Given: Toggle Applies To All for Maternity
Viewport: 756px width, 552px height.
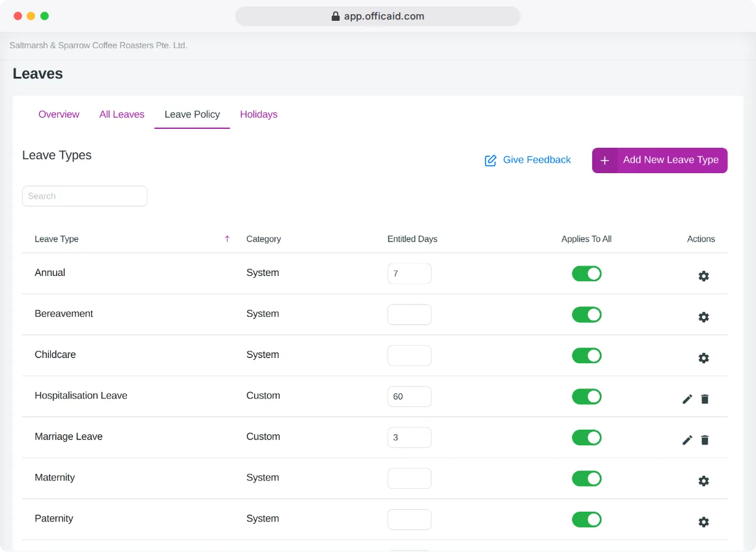Looking at the screenshot, I should (586, 478).
